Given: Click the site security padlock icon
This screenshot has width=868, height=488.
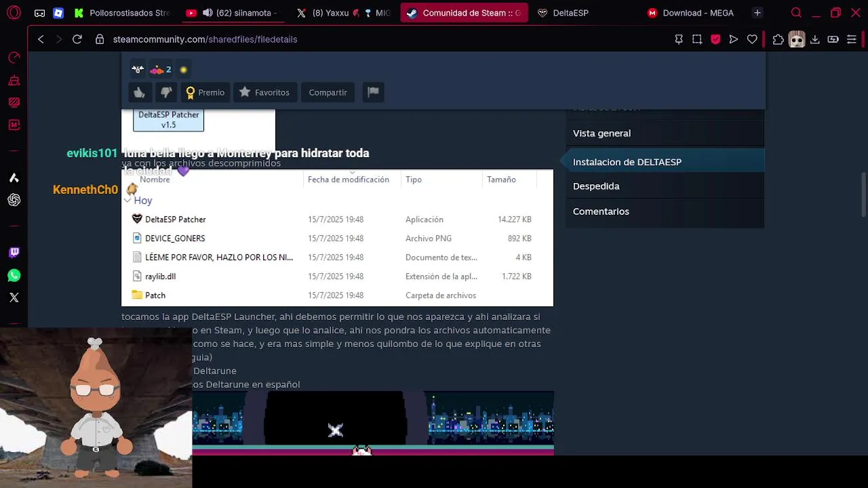Looking at the screenshot, I should click(x=100, y=39).
